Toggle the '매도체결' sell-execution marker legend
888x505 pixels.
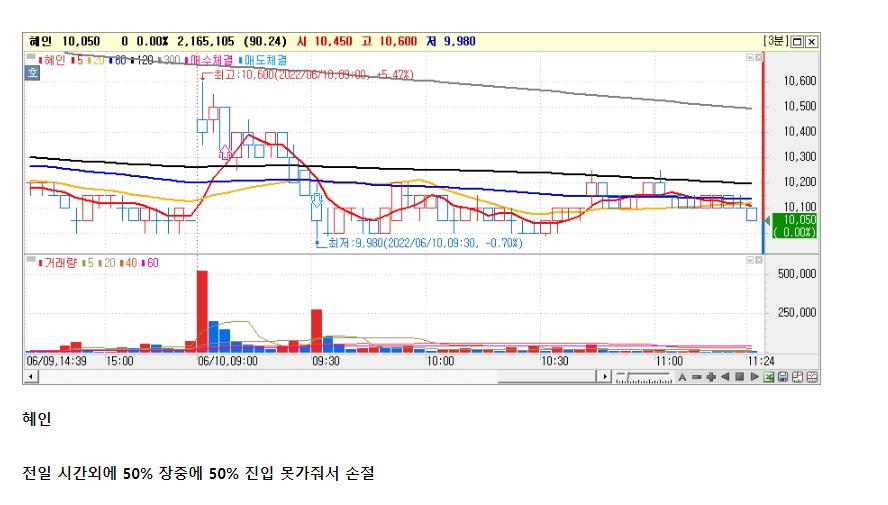(263, 60)
